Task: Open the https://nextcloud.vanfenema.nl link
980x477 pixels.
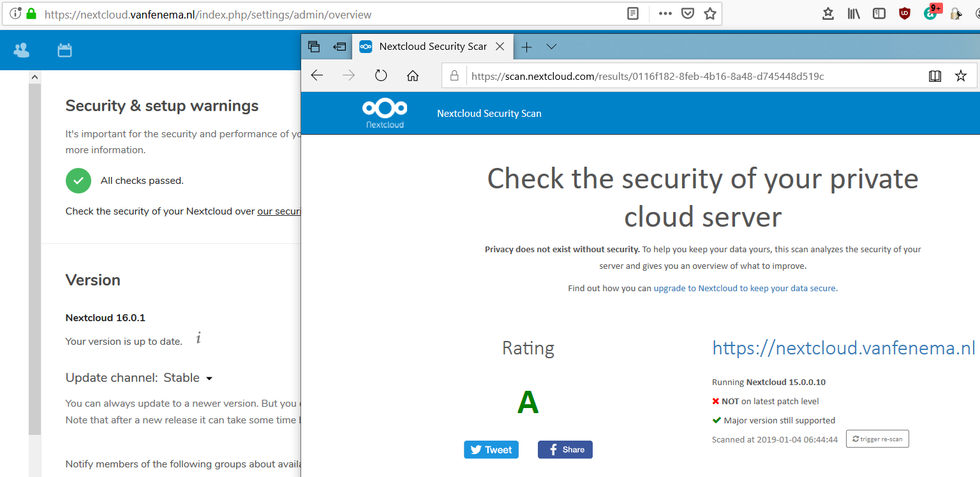Action: coord(843,348)
